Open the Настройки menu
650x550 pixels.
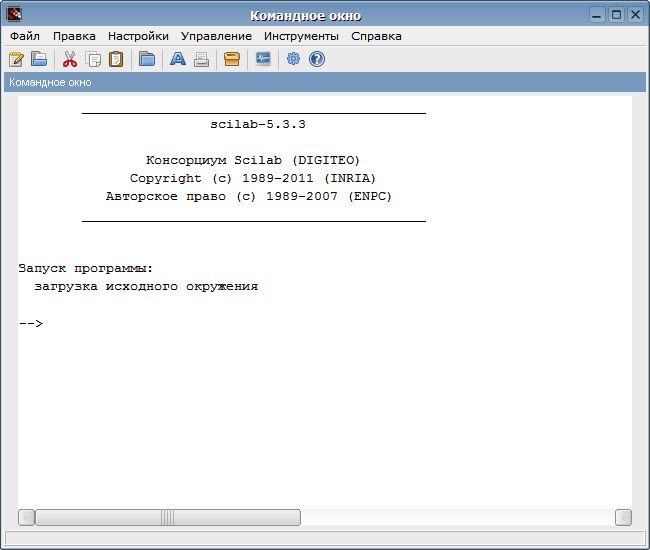pyautogui.click(x=138, y=36)
